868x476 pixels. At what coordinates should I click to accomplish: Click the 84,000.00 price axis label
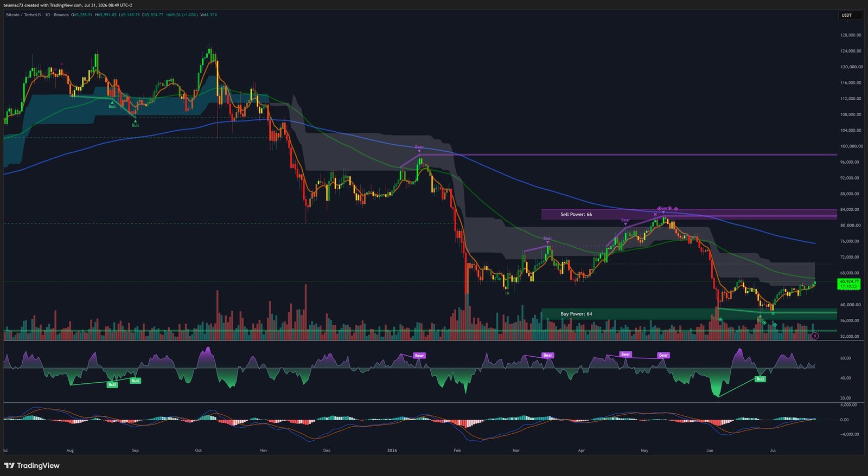[x=851, y=210]
